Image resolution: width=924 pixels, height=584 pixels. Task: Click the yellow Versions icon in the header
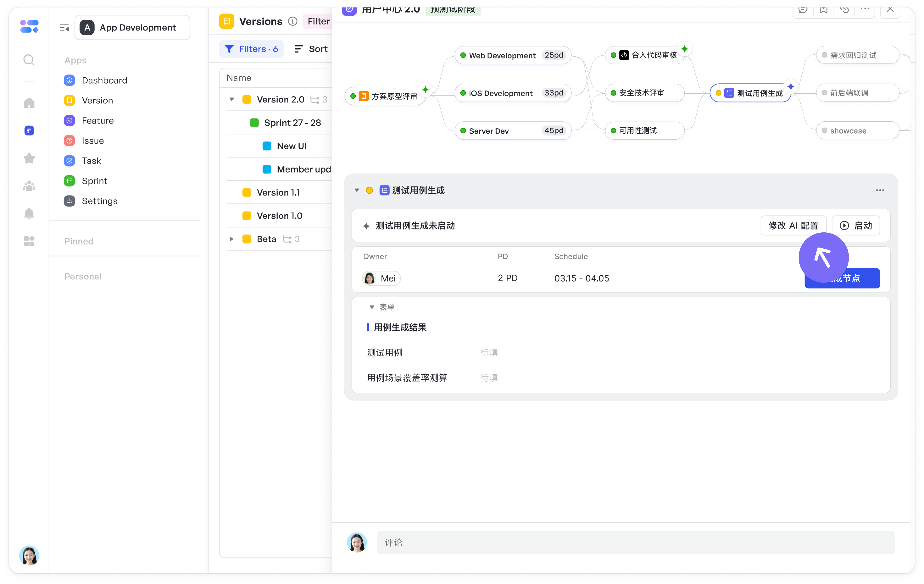pos(227,22)
